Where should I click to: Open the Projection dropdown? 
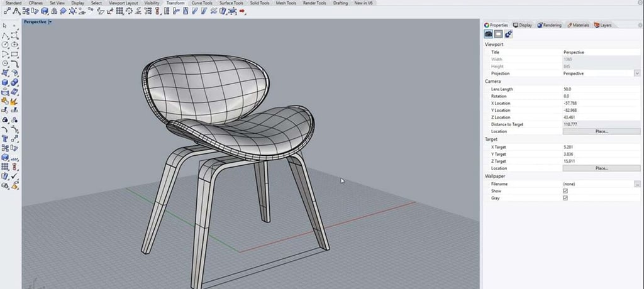[x=637, y=73]
